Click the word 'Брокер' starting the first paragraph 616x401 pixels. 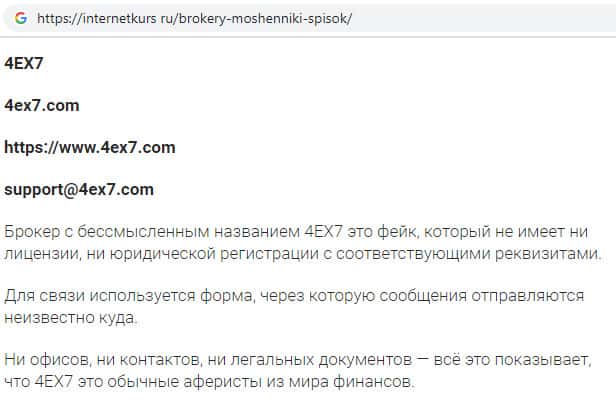(x=31, y=229)
